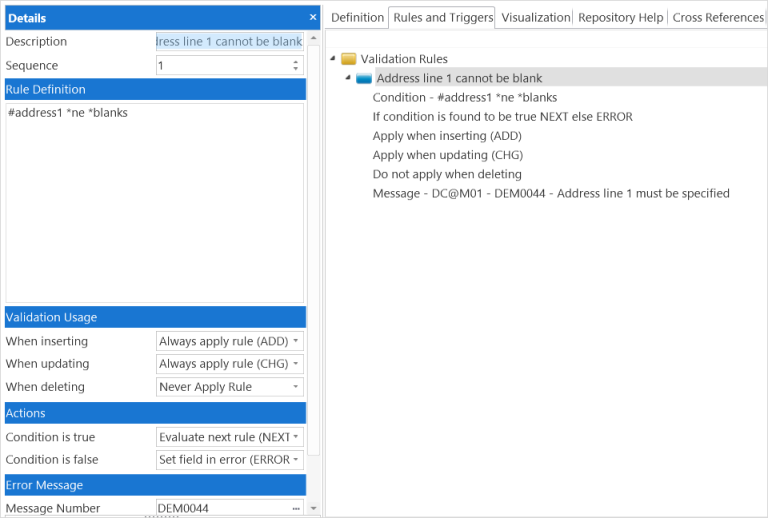
Task: Click the Validation Rules folder icon
Action: point(349,59)
